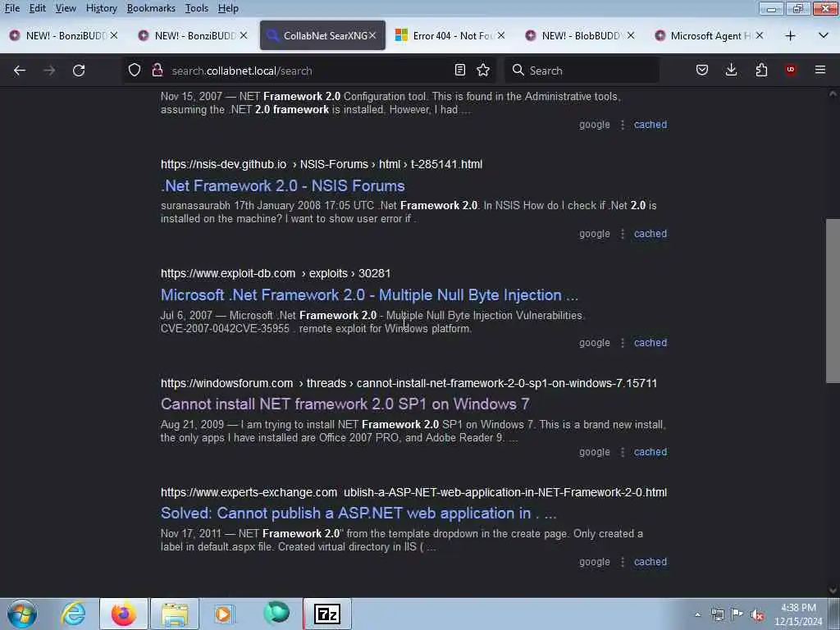Close the Error 404 tab
This screenshot has height=630, width=840.
click(501, 35)
